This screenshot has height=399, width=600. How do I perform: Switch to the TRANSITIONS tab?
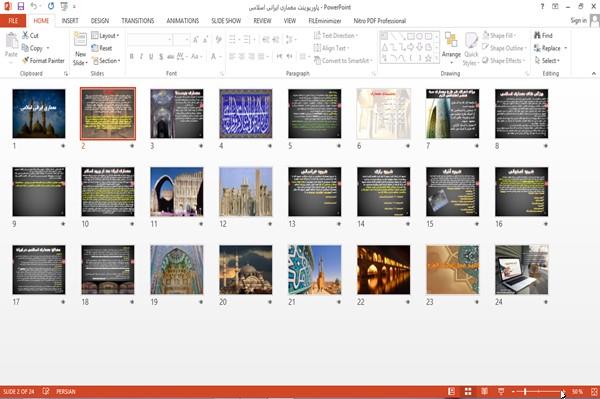(x=138, y=21)
